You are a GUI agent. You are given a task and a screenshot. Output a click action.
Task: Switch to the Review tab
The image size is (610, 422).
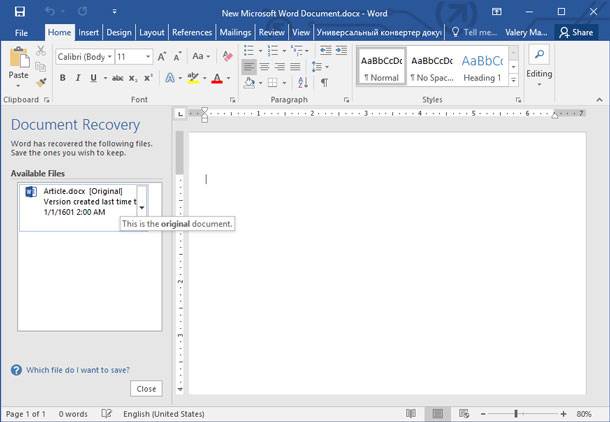pos(272,32)
